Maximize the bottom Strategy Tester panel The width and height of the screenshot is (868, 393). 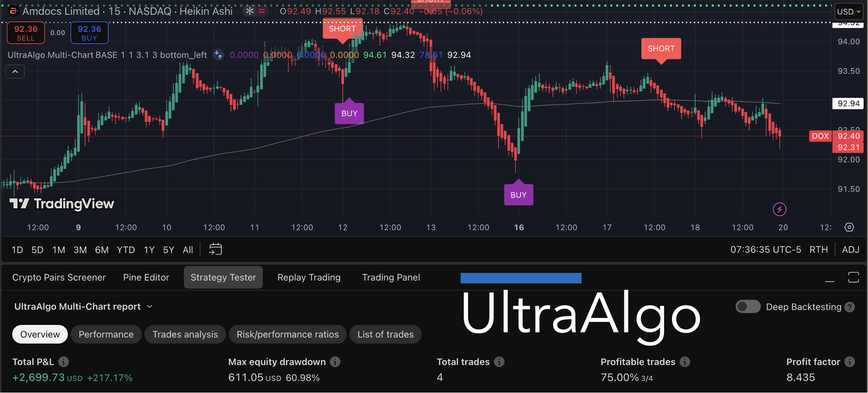pyautogui.click(x=853, y=277)
